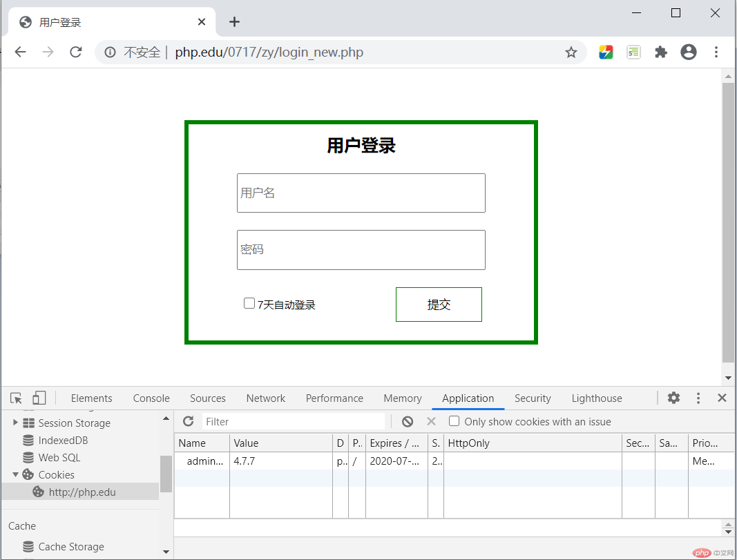Click the browser address bar URL
Screen dimensions: 737x560
pos(269,52)
